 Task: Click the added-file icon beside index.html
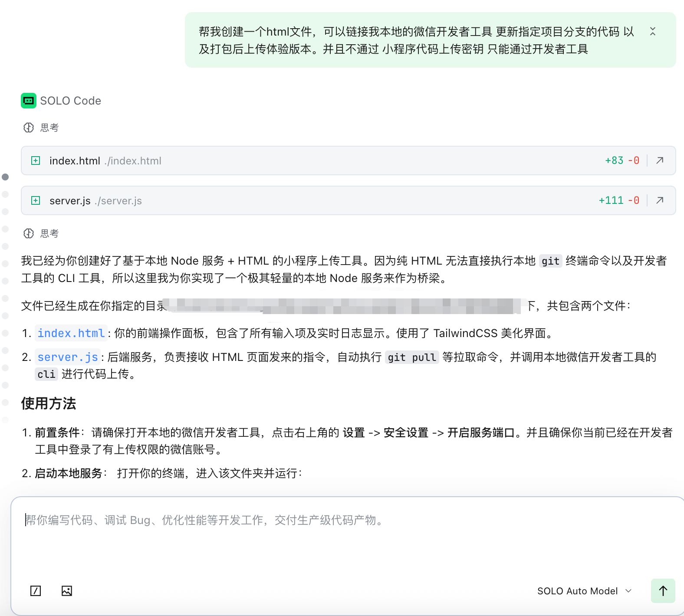click(36, 161)
